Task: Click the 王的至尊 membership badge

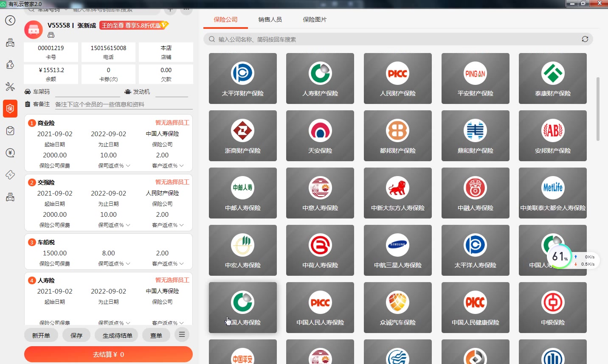Action: 134,25
